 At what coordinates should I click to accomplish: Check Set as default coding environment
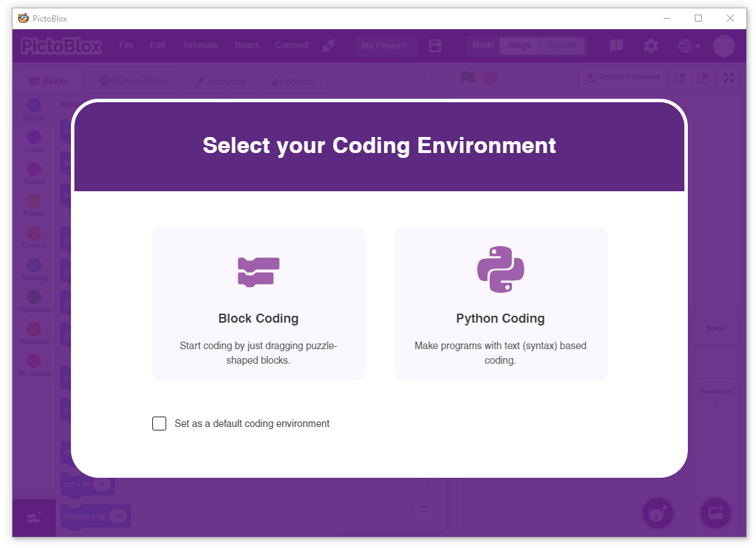point(159,423)
